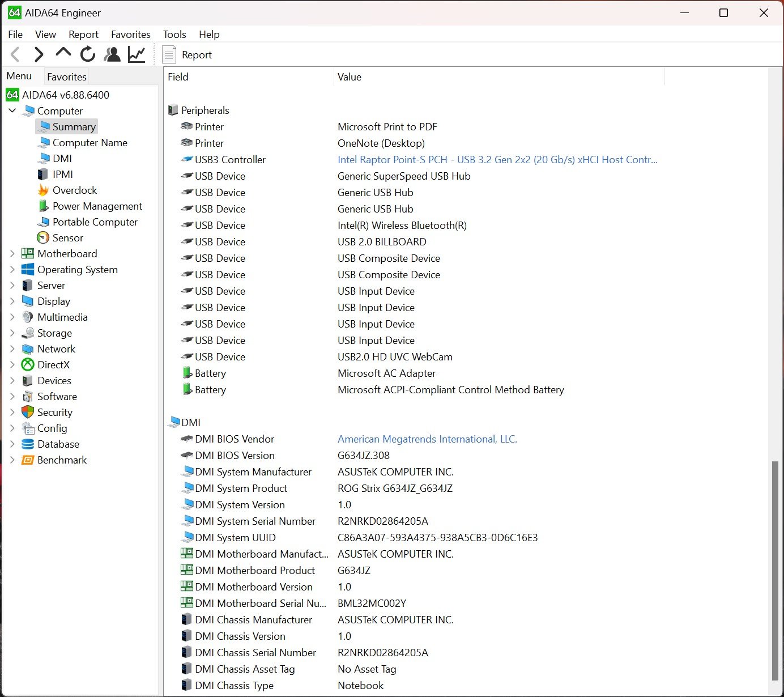Expand the Network tree node
Screen dimensions: 784x697
12,349
